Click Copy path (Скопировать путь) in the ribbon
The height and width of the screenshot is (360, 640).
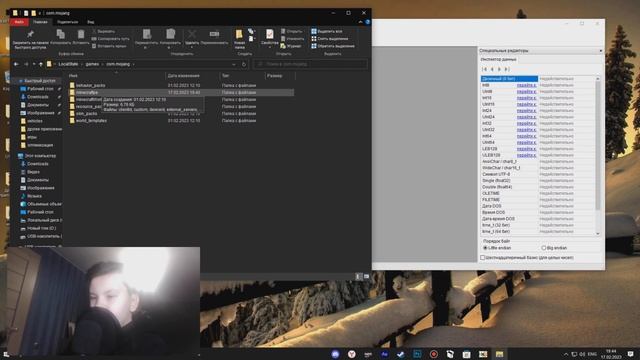tap(110, 39)
